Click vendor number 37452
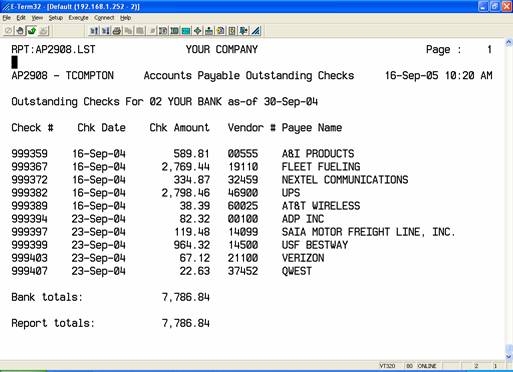513x372 pixels. click(x=243, y=271)
